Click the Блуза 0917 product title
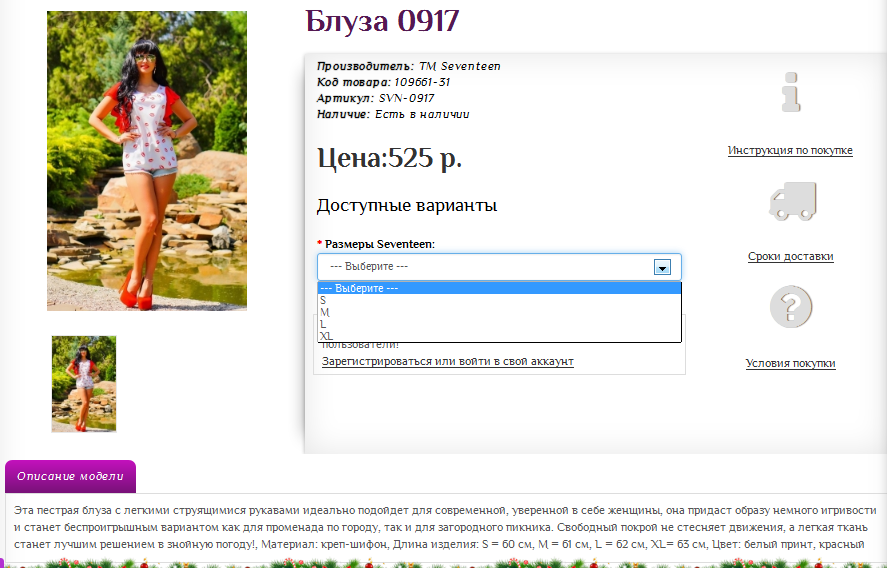Image resolution: width=887 pixels, height=568 pixels. 382,21
